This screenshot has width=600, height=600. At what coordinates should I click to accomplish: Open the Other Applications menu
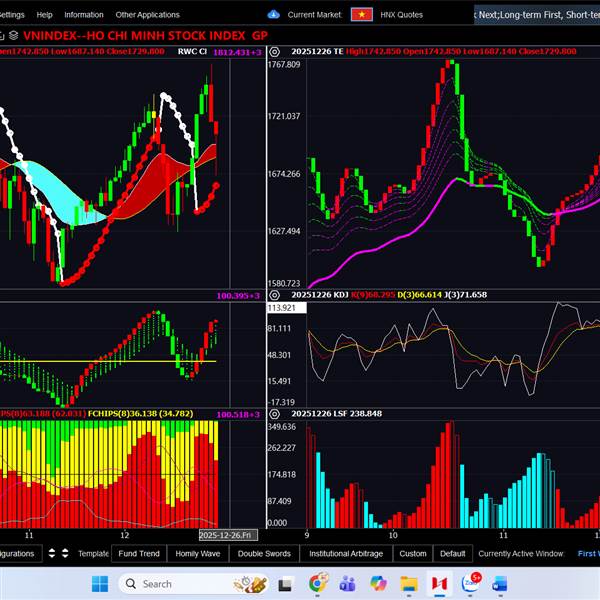147,15
